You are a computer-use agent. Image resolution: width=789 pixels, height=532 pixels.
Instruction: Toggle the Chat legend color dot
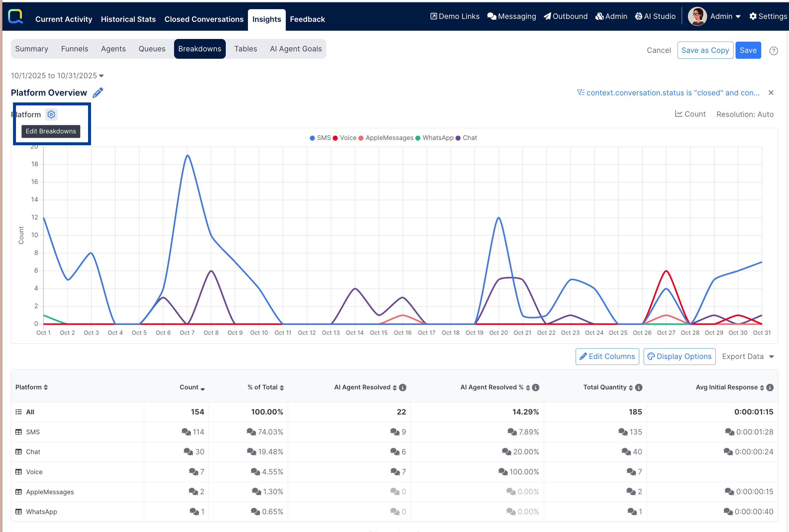458,138
